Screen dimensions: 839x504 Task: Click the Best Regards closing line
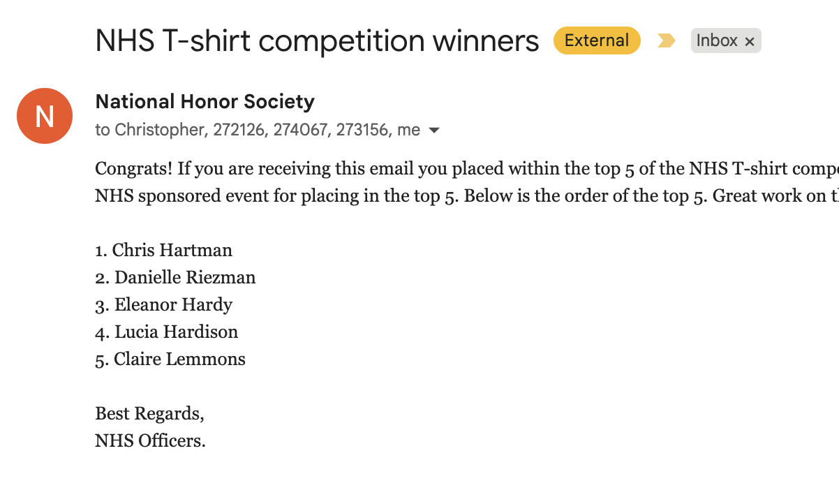pyautogui.click(x=149, y=414)
